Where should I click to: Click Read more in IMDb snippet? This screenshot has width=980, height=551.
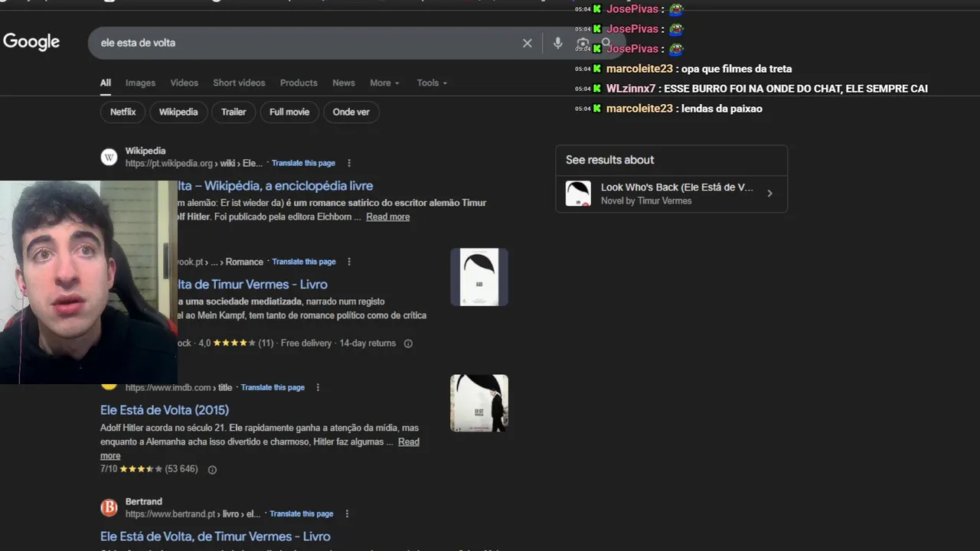[408, 442]
